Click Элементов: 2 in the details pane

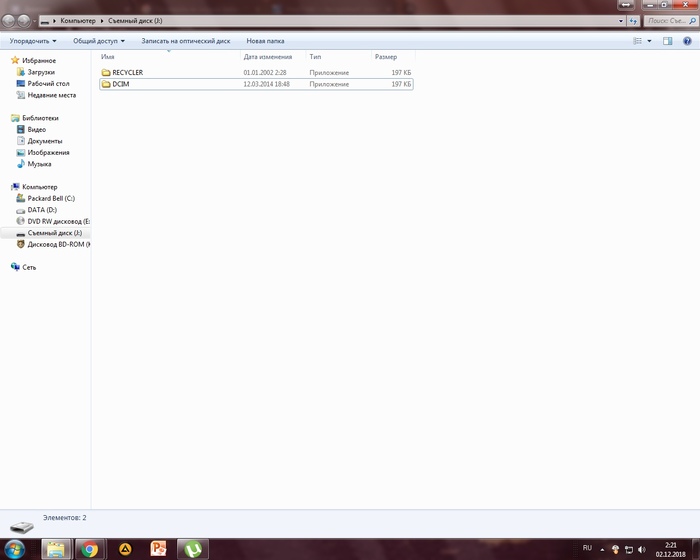[x=65, y=518]
